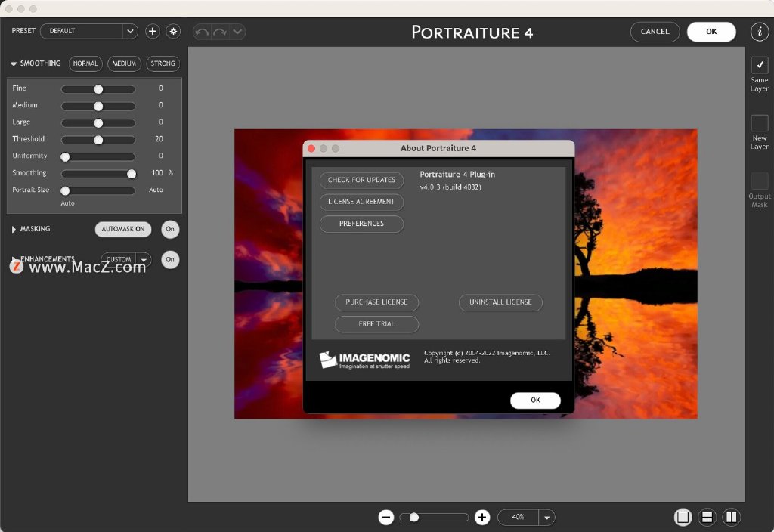Click the Medium slider handle
The width and height of the screenshot is (774, 532).
tap(98, 106)
